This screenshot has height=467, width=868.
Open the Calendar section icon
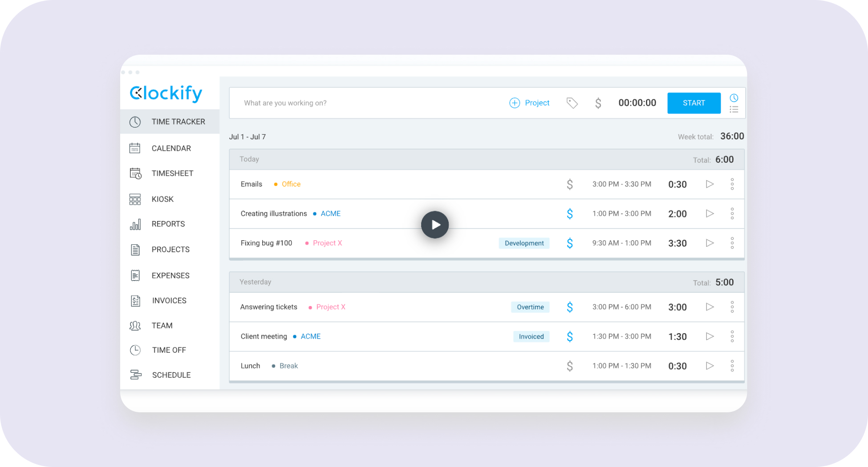click(x=135, y=148)
